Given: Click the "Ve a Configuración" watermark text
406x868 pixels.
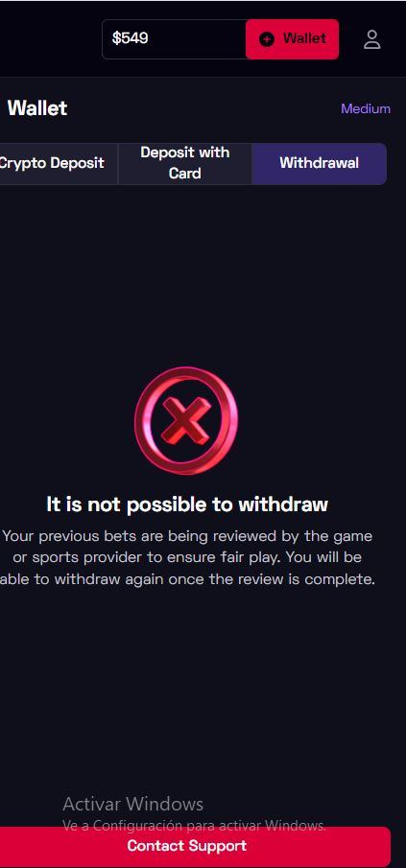Looking at the screenshot, I should [195, 826].
